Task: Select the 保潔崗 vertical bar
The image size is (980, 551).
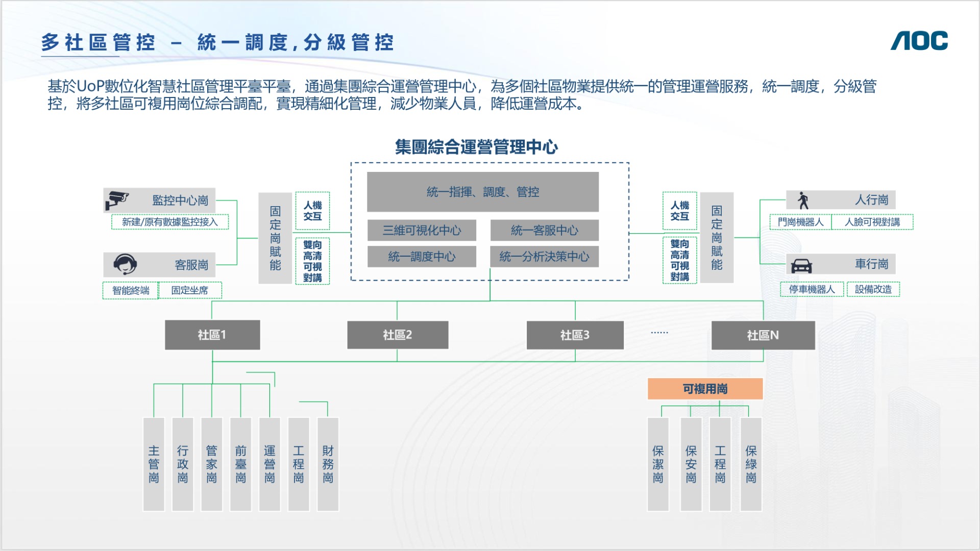Action: pyautogui.click(x=658, y=464)
